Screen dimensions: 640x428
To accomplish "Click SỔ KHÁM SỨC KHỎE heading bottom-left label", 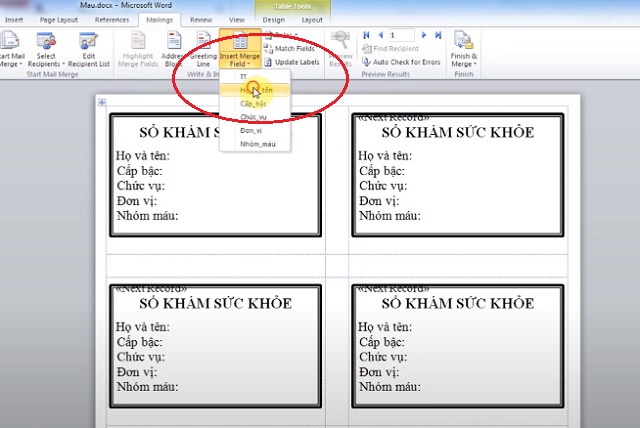I will point(216,304).
